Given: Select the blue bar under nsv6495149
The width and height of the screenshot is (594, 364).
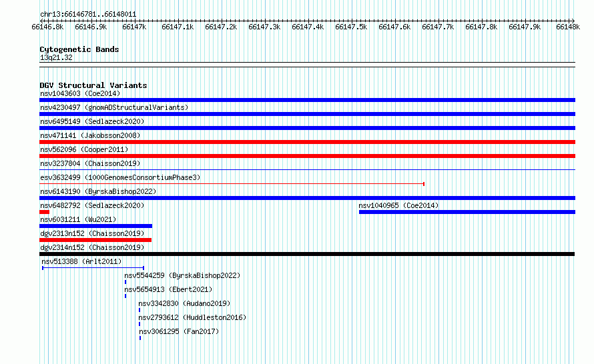Looking at the screenshot, I should click(307, 128).
